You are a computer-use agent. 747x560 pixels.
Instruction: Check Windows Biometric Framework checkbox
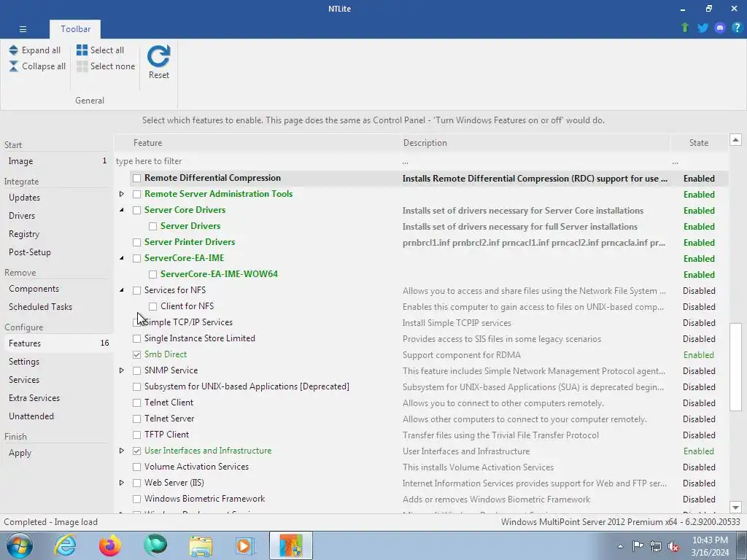pyautogui.click(x=136, y=499)
